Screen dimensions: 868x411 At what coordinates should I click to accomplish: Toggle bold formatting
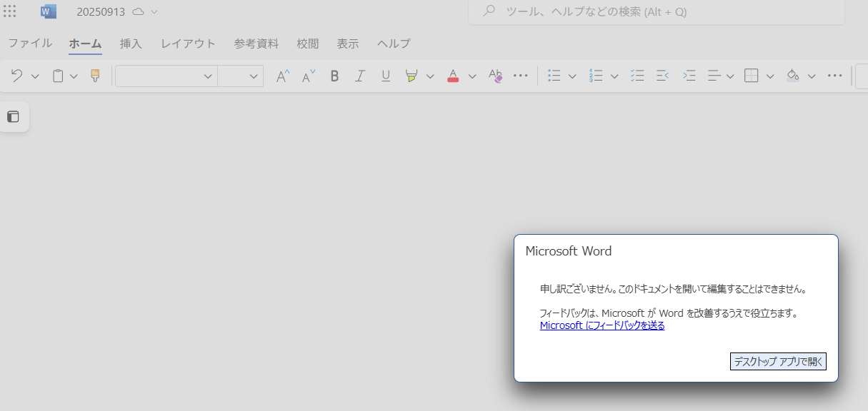pos(334,76)
